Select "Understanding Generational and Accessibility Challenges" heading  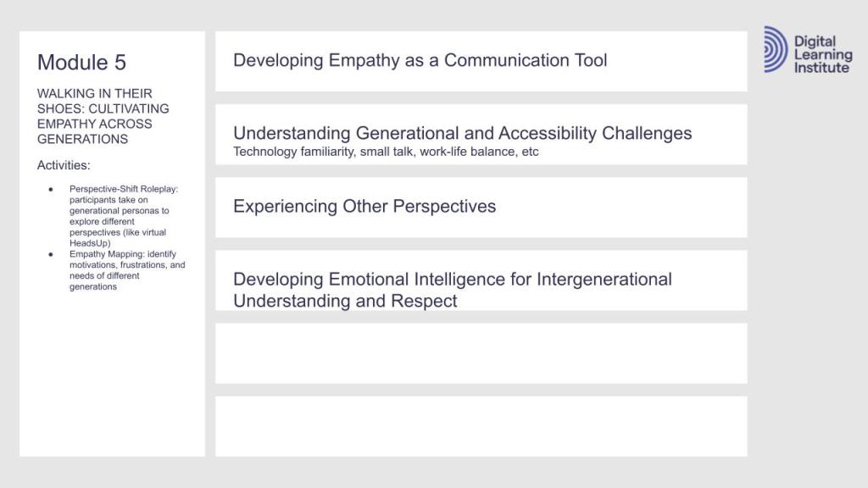(462, 133)
